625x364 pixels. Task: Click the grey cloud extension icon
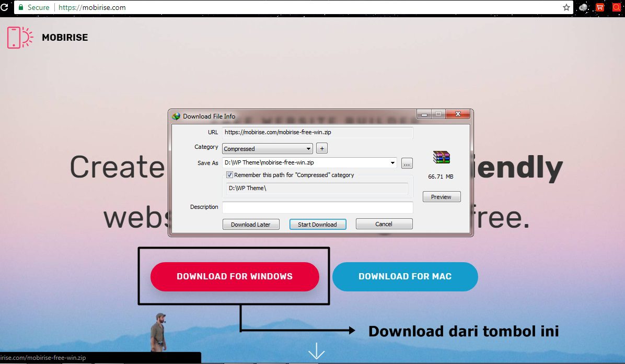pyautogui.click(x=583, y=7)
